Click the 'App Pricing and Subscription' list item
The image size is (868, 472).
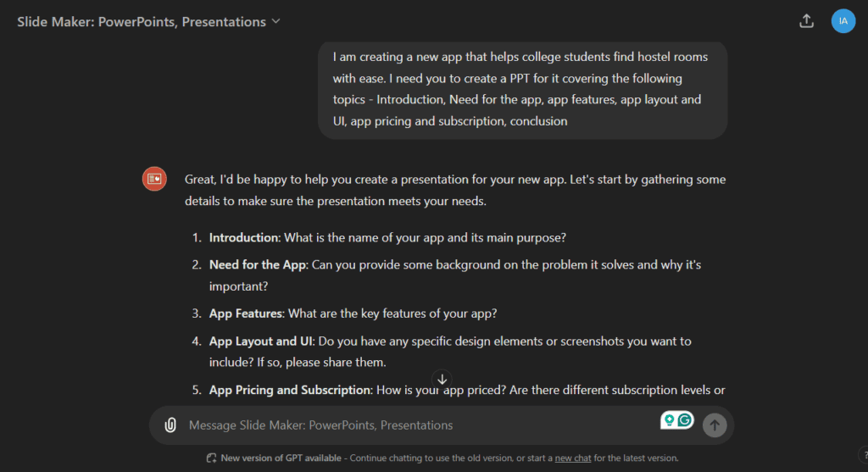[x=290, y=390]
